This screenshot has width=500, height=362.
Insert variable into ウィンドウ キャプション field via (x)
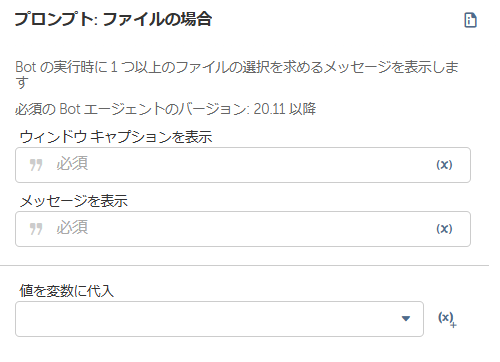click(444, 165)
